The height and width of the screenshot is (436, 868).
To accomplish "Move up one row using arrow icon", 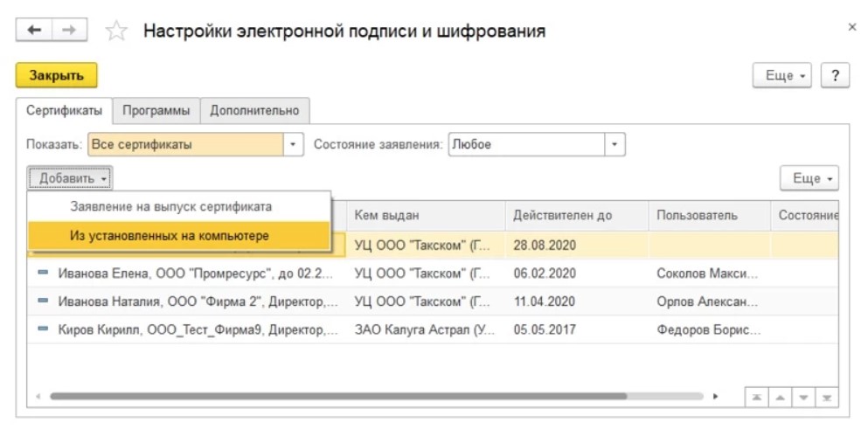I will [x=779, y=397].
